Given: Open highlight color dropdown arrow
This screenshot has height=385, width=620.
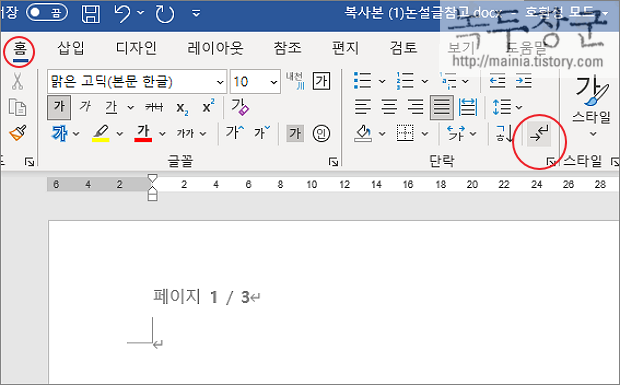Looking at the screenshot, I should [120, 134].
